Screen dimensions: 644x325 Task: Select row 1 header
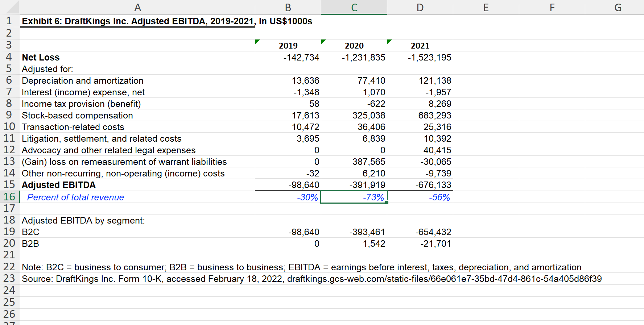click(x=10, y=21)
